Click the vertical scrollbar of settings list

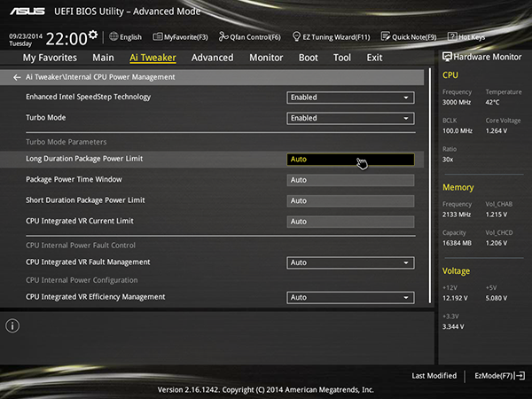[x=430, y=186]
